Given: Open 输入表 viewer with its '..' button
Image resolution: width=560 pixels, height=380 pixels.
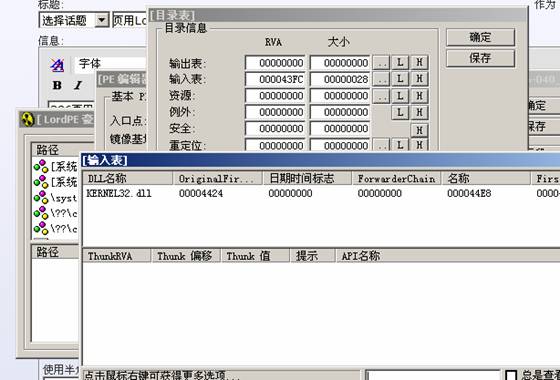Looking at the screenshot, I should point(381,79).
